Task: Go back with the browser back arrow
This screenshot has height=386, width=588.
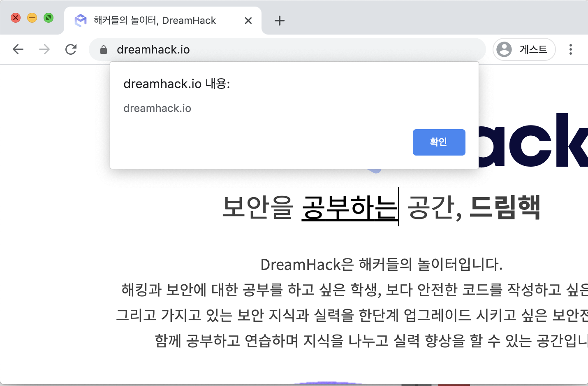Action: [x=18, y=49]
